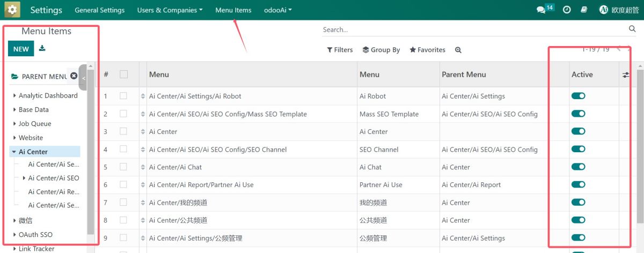Clear the Parent Menu filter X icon
This screenshot has height=253, width=644.
pos(74,76)
